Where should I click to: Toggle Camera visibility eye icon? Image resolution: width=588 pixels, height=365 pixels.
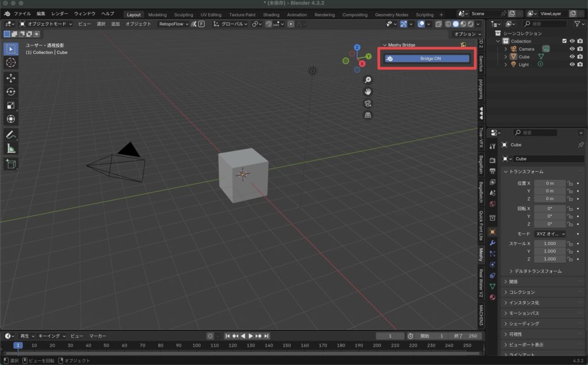pyautogui.click(x=572, y=49)
